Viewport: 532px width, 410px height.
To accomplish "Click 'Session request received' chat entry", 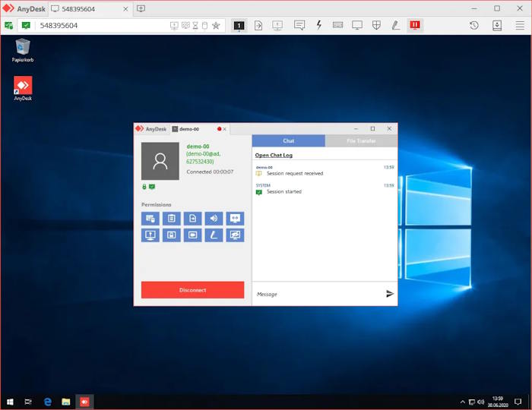I will tap(295, 173).
